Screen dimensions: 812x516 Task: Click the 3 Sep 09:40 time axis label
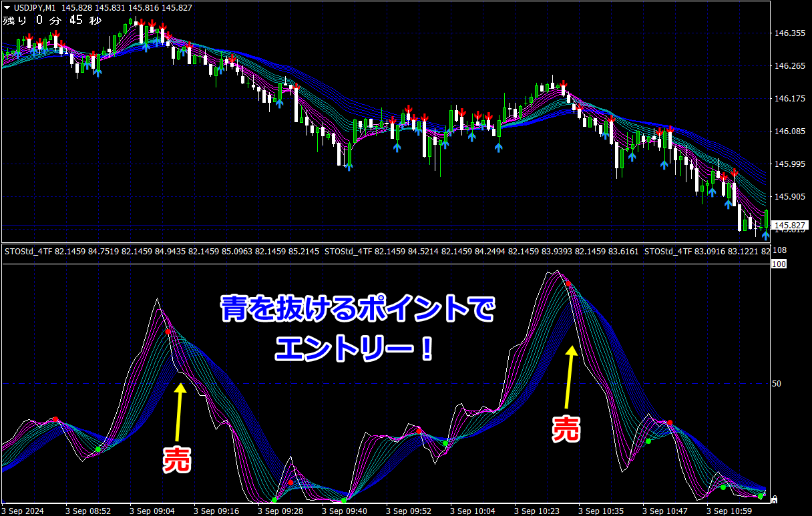pyautogui.click(x=345, y=511)
